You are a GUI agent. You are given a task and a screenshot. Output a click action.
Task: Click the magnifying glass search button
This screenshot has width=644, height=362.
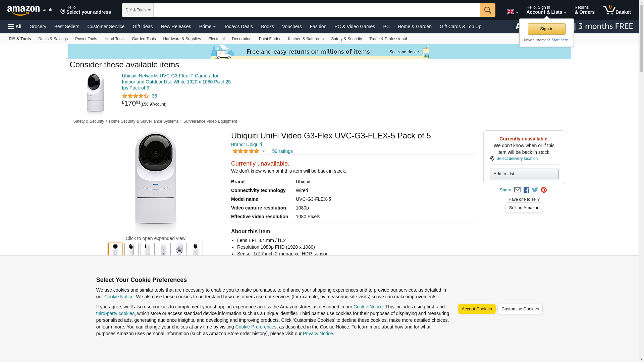click(x=487, y=10)
